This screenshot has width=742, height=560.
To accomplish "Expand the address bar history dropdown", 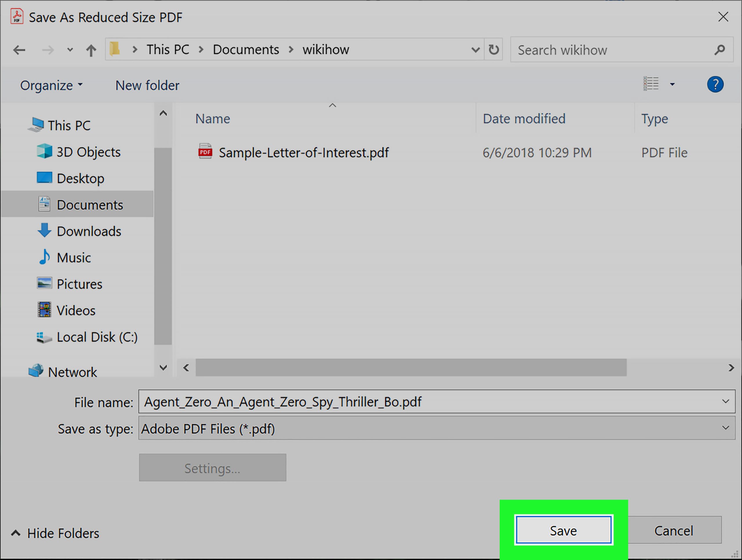I will pyautogui.click(x=475, y=50).
